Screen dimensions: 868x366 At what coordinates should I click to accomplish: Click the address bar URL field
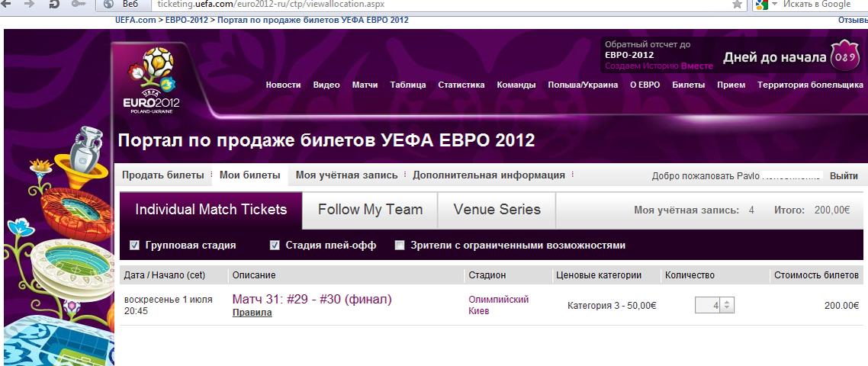[440, 4]
